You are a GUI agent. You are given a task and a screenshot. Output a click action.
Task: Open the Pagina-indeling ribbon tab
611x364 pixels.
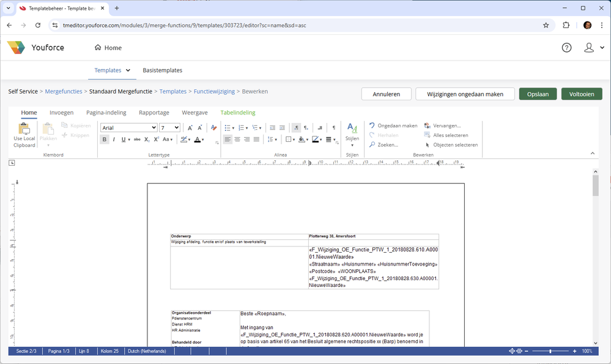(106, 113)
